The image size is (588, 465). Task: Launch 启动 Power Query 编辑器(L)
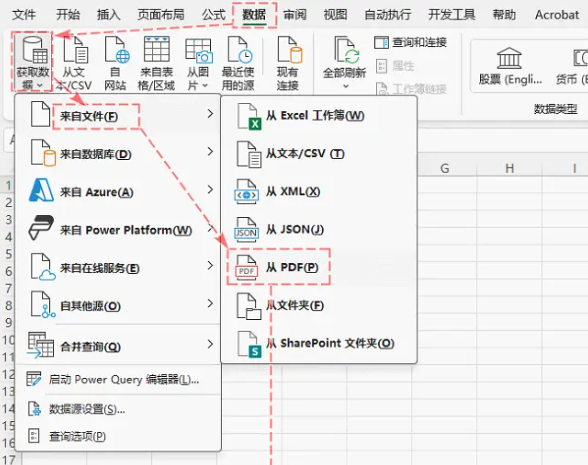118,380
